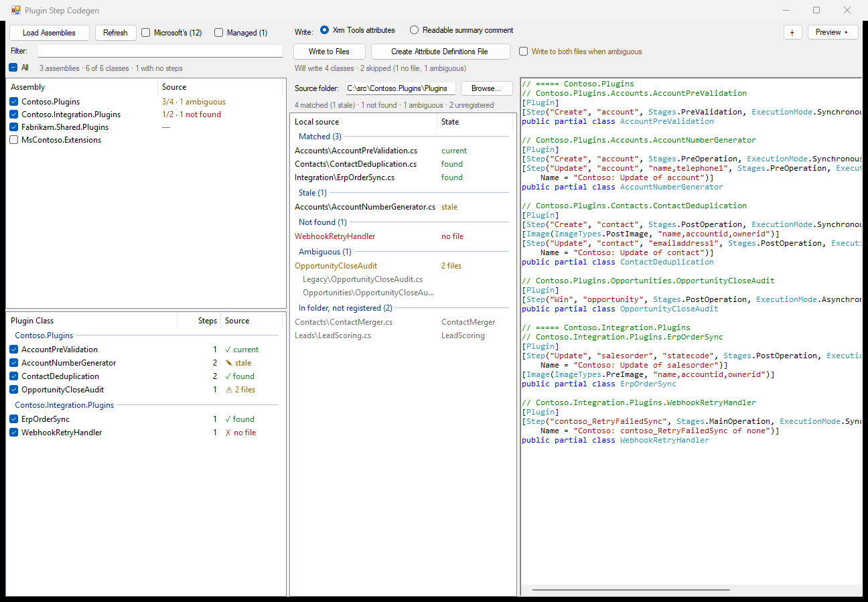Click the State column header
The width and height of the screenshot is (868, 602).
pyautogui.click(x=476, y=122)
